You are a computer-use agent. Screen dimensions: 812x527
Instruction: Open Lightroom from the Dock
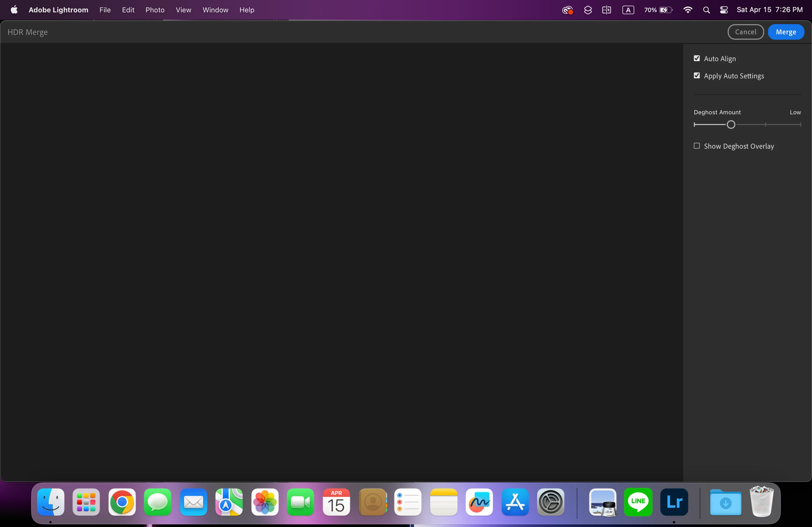[674, 502]
